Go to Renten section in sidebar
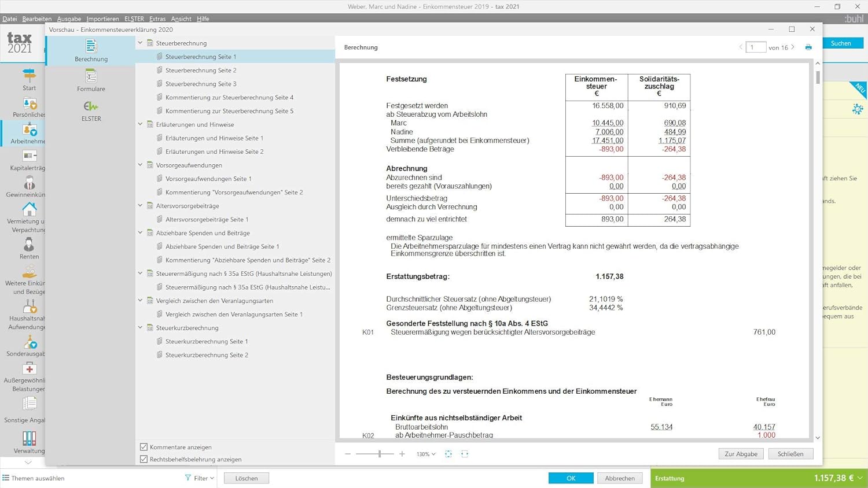The image size is (868, 488). pyautogui.click(x=29, y=246)
